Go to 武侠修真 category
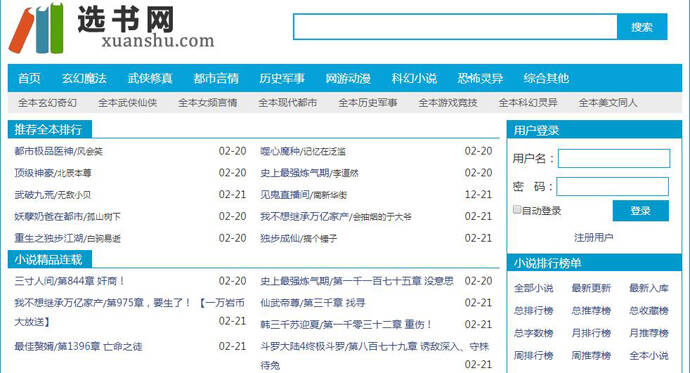690x373 pixels. point(150,78)
